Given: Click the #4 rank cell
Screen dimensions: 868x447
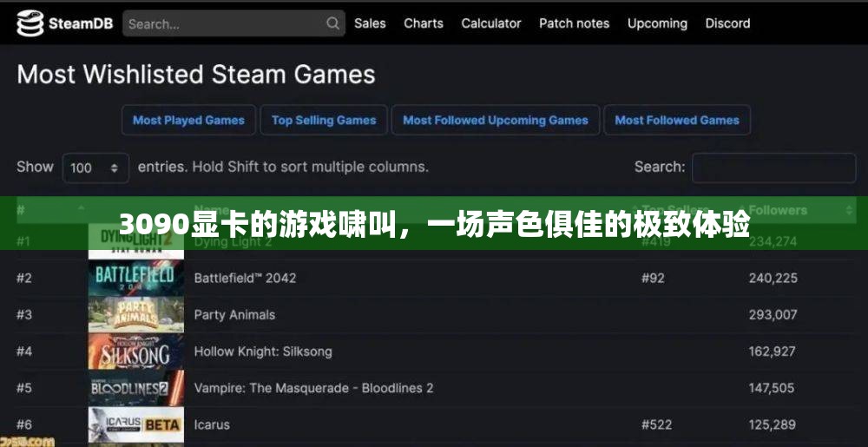Looking at the screenshot, I should 23,352.
